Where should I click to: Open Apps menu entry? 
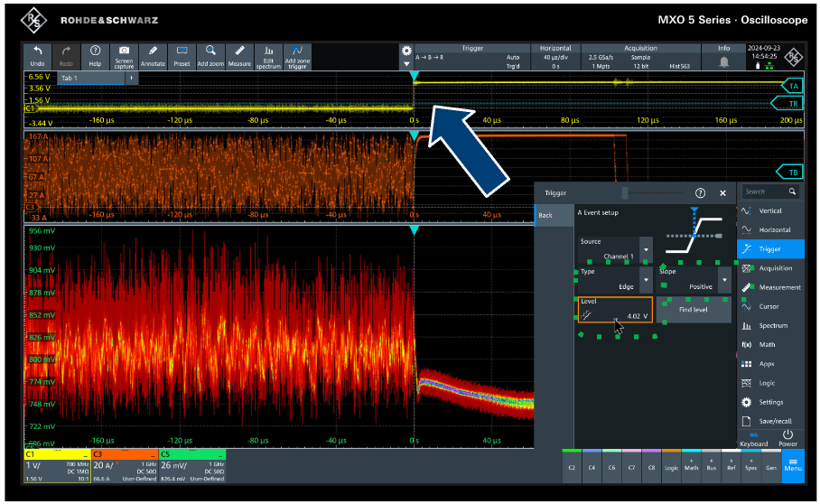tap(771, 364)
